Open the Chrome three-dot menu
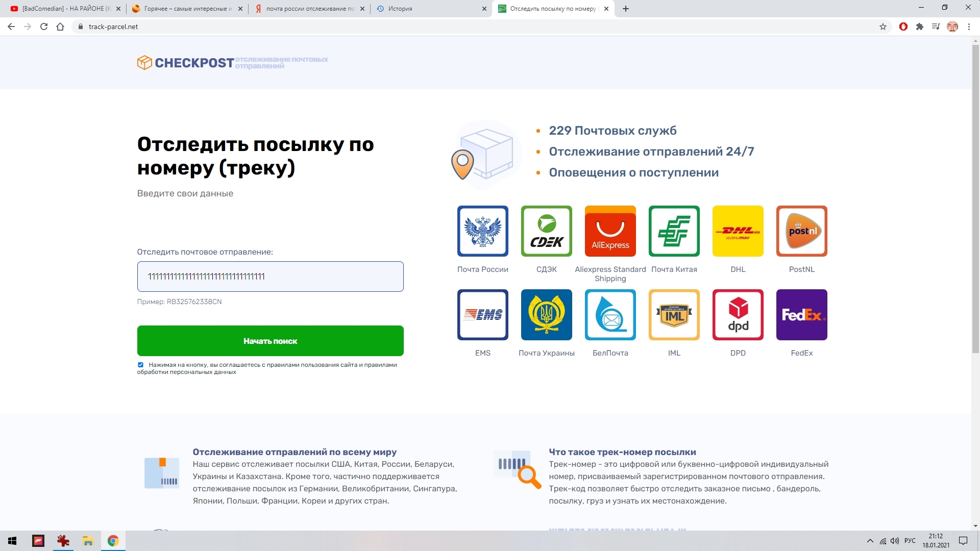Screen dimensions: 980x551 (969, 27)
